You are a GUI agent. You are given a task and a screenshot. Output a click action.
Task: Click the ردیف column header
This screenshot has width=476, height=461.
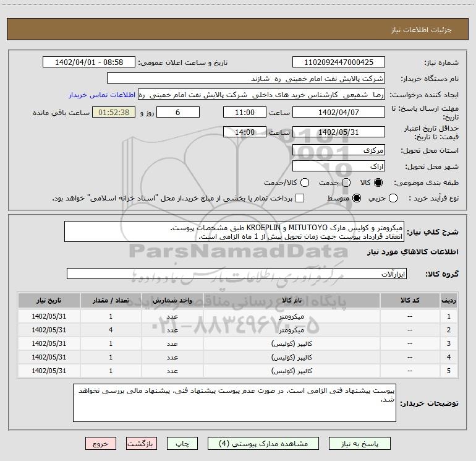pyautogui.click(x=449, y=300)
